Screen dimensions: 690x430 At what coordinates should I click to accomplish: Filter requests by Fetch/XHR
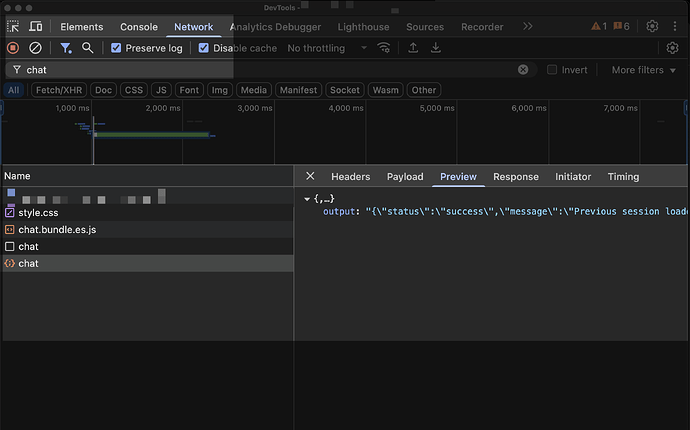pyautogui.click(x=59, y=90)
